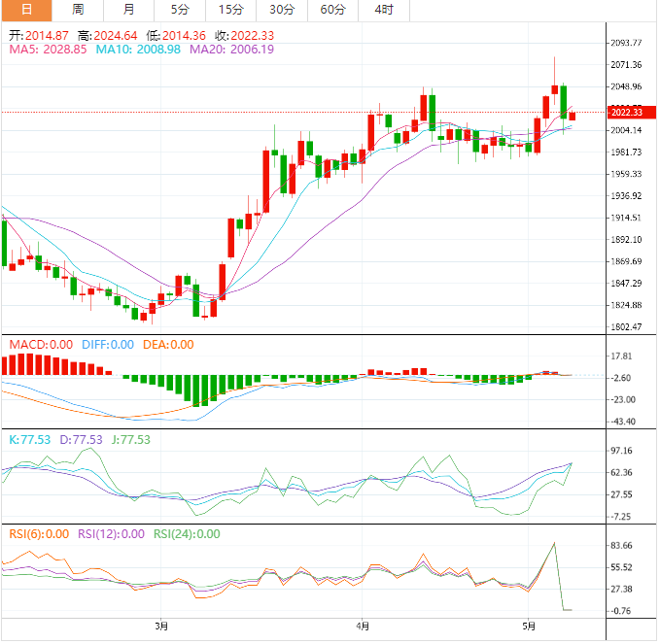
Task: Click the 1847.29 price axis label
Action: tap(626, 284)
